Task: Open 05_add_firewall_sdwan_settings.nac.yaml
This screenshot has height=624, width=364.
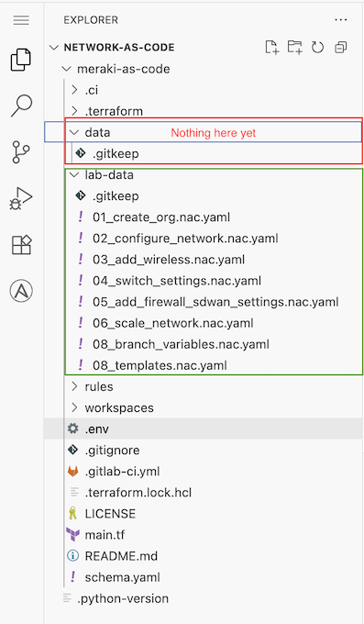Action: (x=215, y=302)
